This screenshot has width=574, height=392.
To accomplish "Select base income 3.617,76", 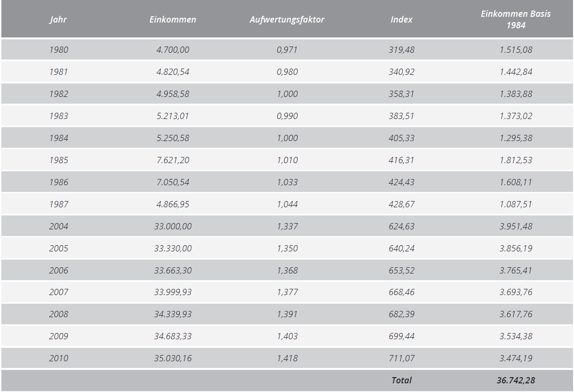I will click(516, 314).
